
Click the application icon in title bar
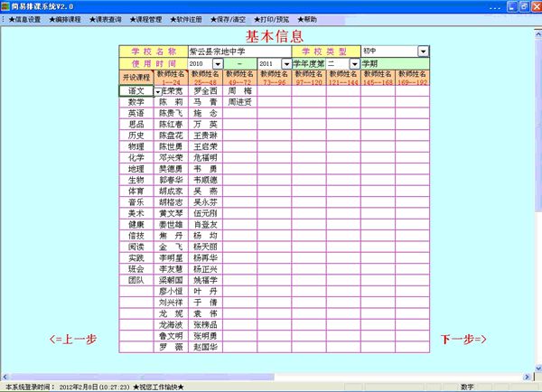click(6, 5)
